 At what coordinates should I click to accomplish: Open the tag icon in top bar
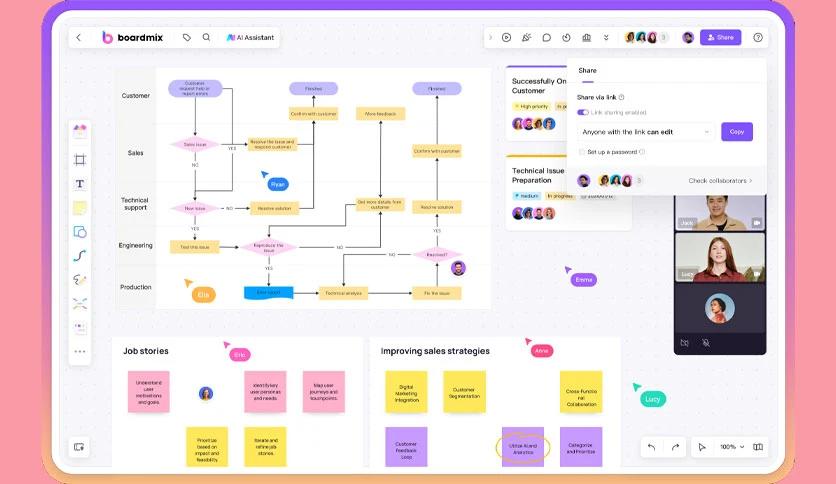pyautogui.click(x=187, y=37)
